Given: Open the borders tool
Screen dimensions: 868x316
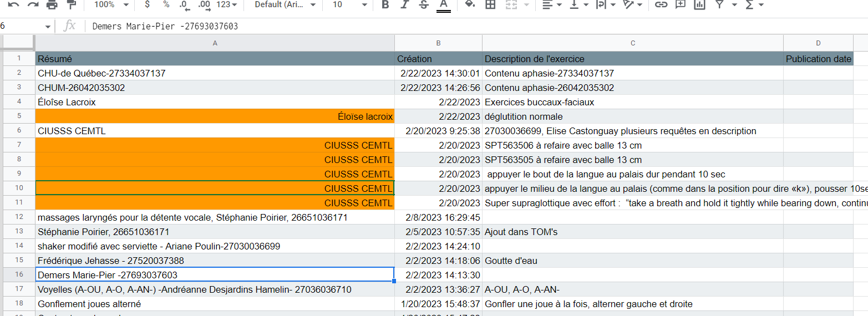Looking at the screenshot, I should point(490,4).
